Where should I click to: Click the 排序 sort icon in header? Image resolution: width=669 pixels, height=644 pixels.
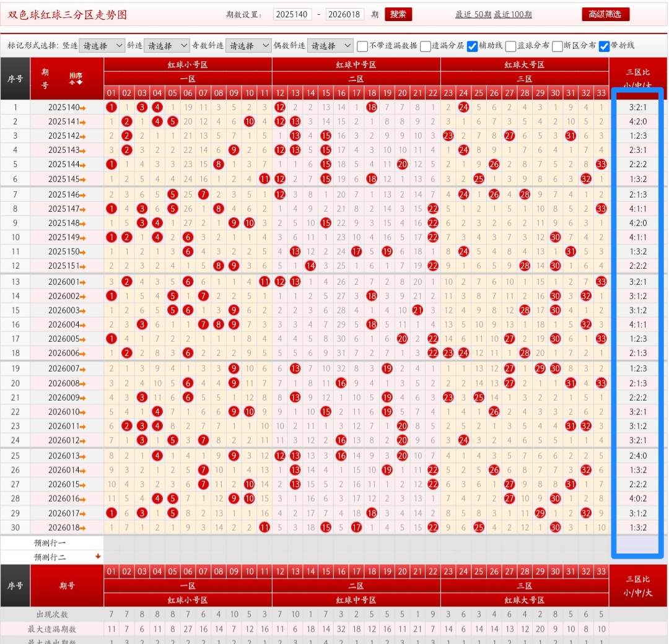coord(76,78)
